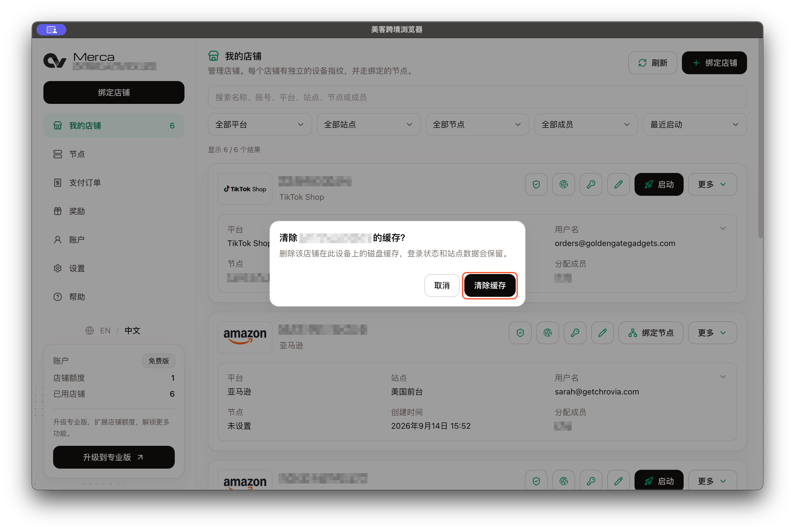Click the purple screen-share icon in title bar

coord(52,30)
